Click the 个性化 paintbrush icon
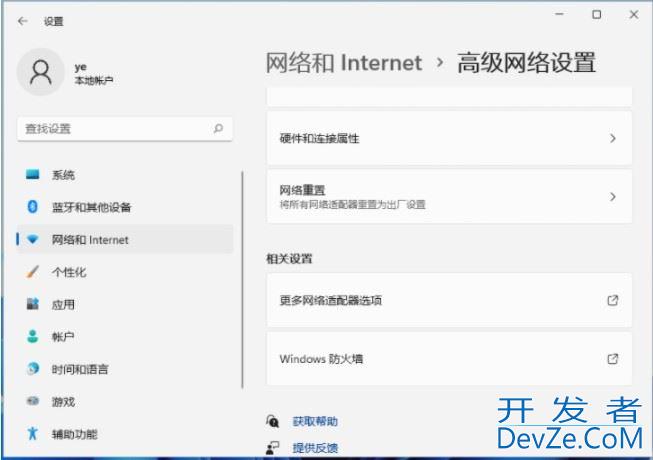Screen dimensions: 653x460 pyautogui.click(x=32, y=272)
